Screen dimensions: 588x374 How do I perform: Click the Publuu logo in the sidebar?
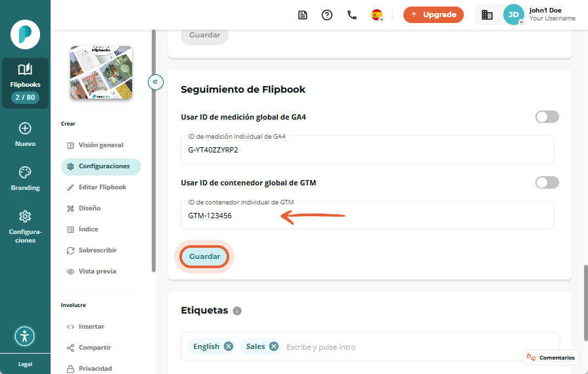click(x=25, y=35)
